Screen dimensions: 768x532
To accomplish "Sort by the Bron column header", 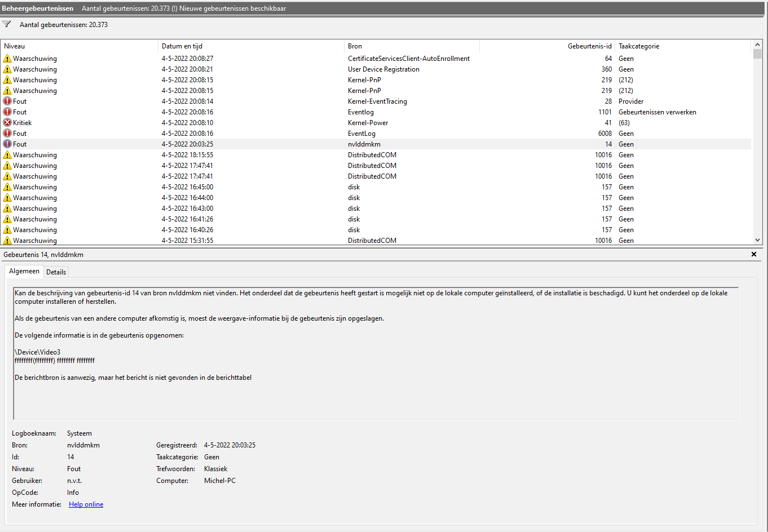I will click(x=412, y=46).
